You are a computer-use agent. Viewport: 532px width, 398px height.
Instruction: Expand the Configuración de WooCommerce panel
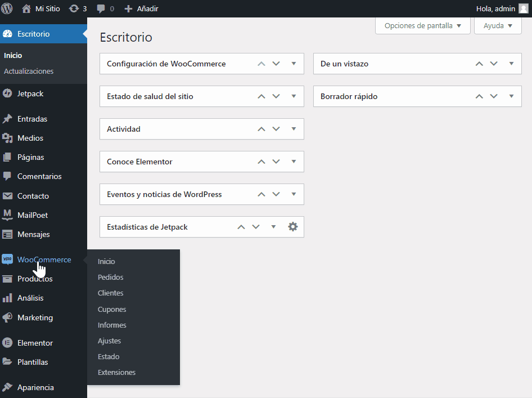[294, 64]
